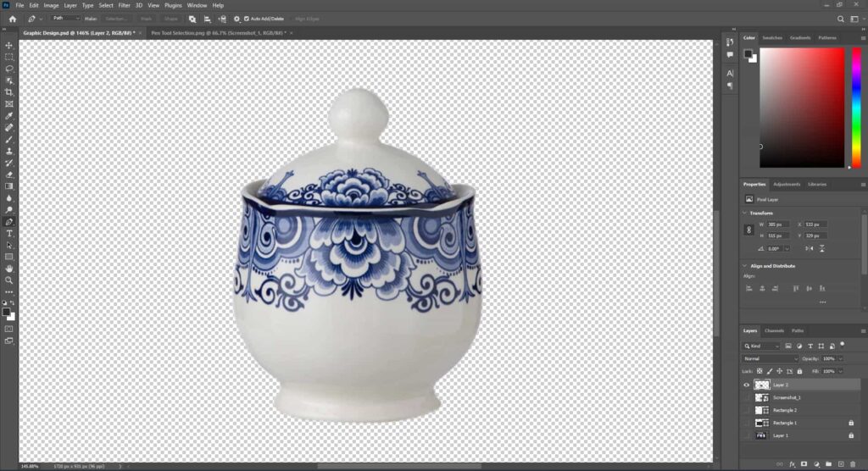The image size is (868, 471).
Task: Select the Healing Brush tool
Action: coord(8,128)
